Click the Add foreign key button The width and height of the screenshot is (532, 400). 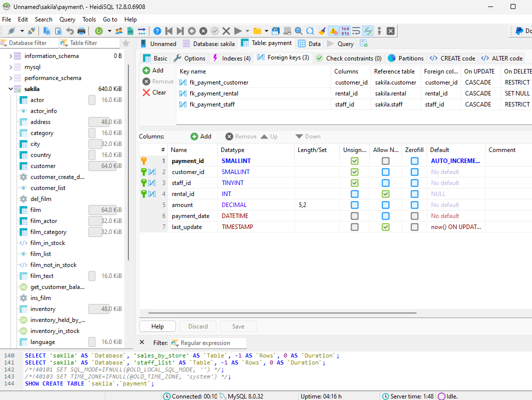coord(153,70)
